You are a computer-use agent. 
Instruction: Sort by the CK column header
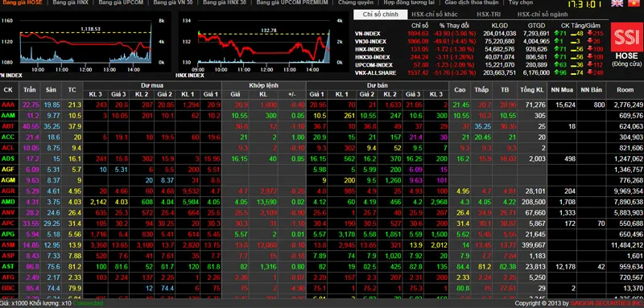tap(9, 90)
